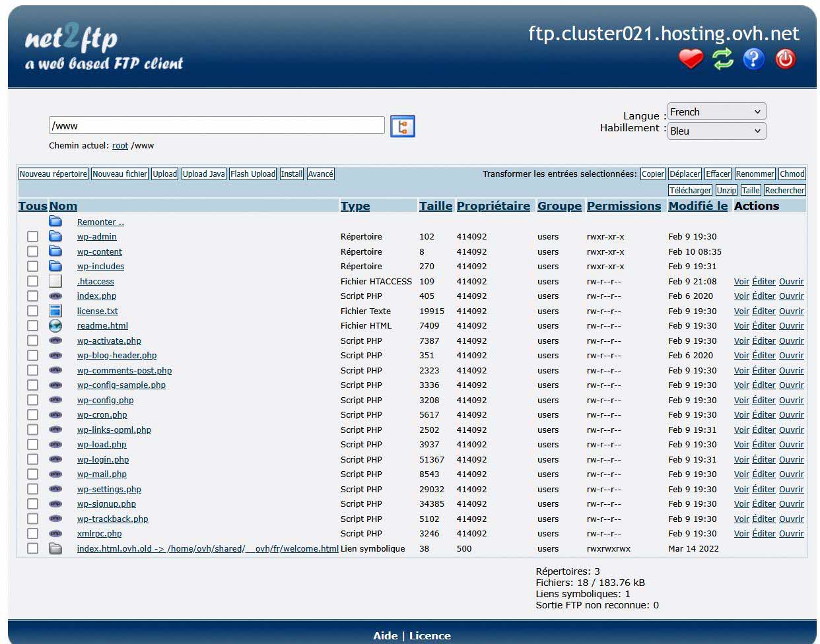The height and width of the screenshot is (644, 820).
Task: Tick the checkbox for wp-config.php
Action: coord(32,400)
